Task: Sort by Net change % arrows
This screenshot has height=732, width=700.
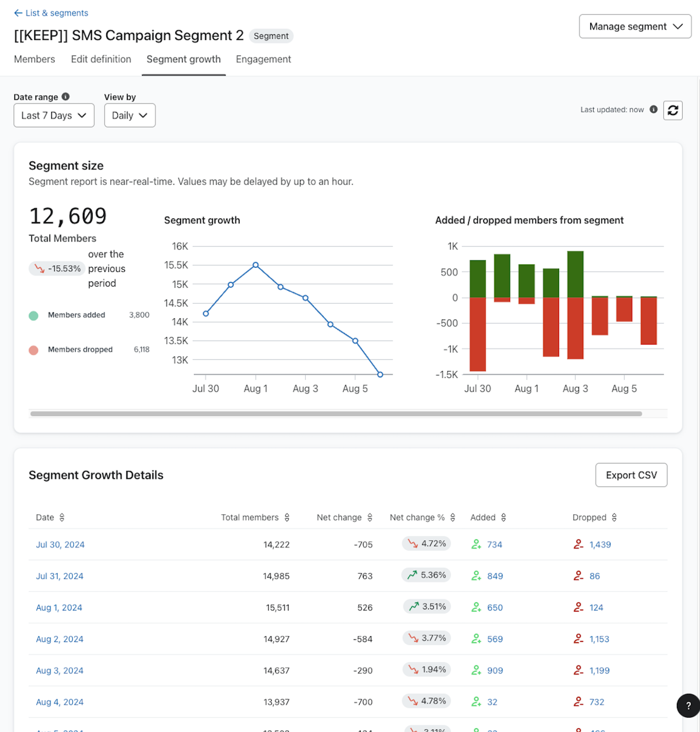Action: (453, 517)
